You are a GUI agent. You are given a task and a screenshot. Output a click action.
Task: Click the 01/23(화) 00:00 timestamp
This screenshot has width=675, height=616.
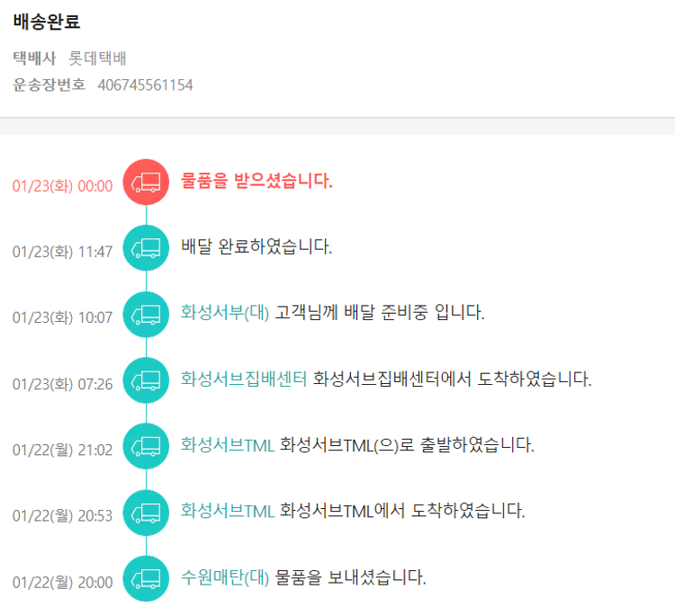click(x=62, y=186)
